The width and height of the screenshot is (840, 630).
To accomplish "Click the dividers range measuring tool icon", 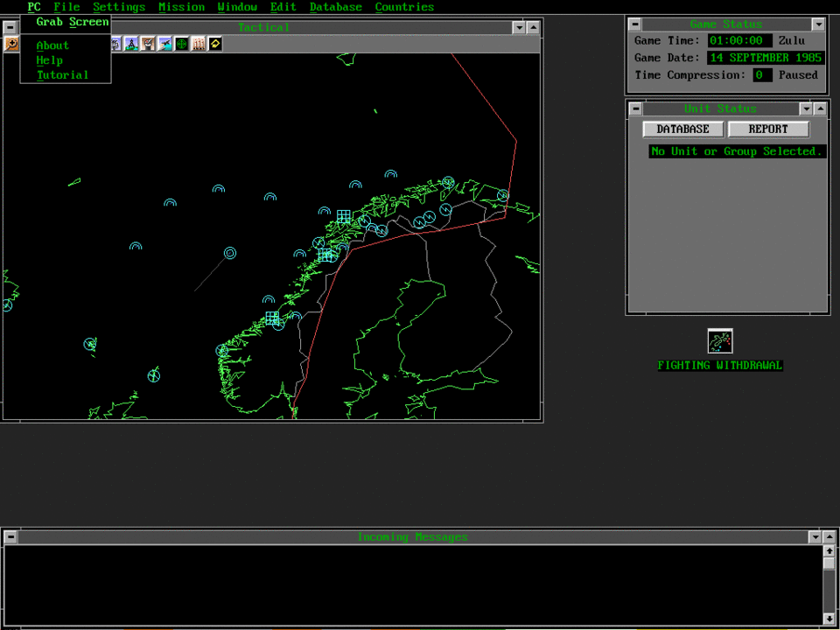I will [x=131, y=44].
